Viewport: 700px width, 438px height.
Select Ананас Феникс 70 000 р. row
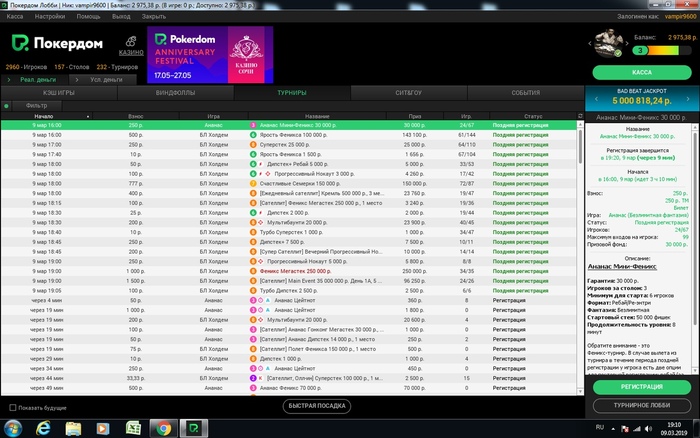click(289, 388)
